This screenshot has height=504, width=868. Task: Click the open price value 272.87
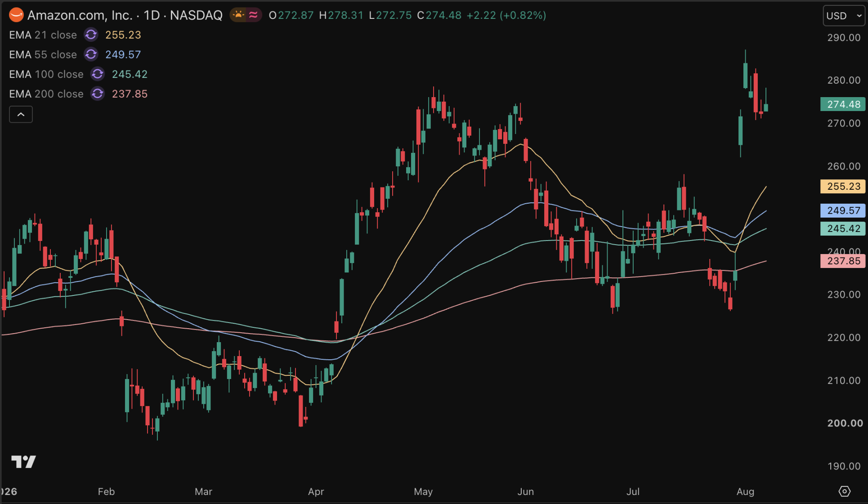tap(295, 15)
